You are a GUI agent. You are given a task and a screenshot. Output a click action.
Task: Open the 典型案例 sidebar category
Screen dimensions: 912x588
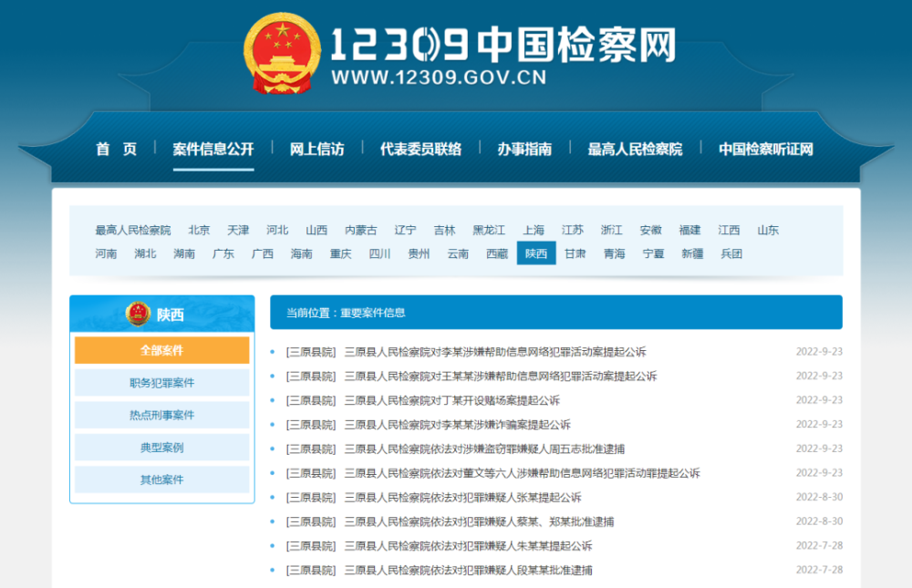point(161,448)
